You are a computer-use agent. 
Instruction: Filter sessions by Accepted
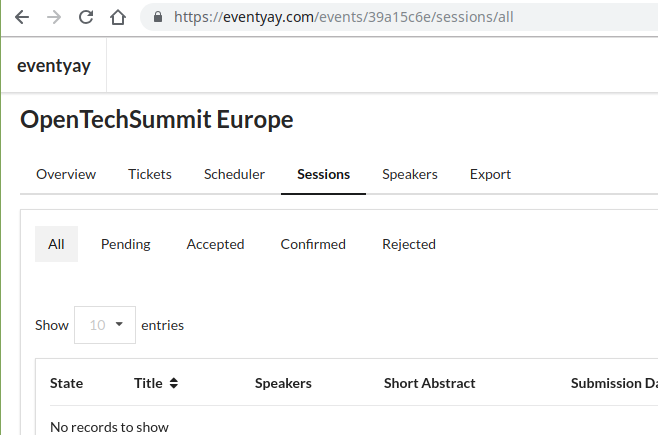[215, 244]
